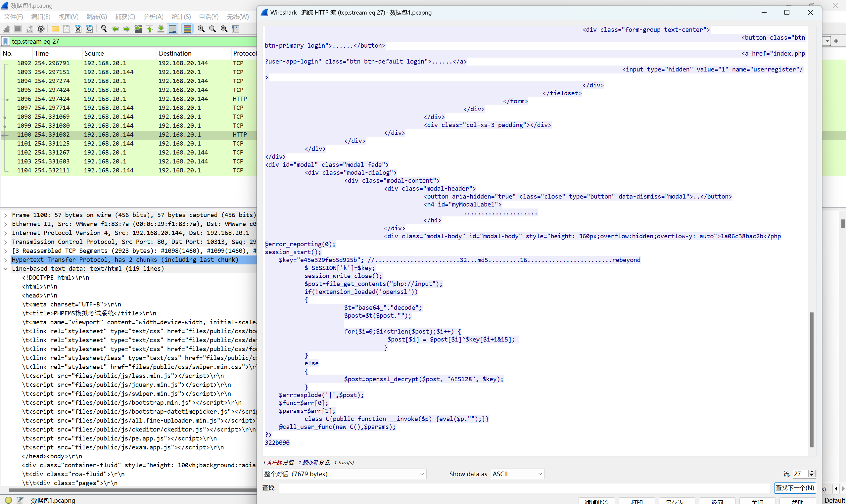Open the 编辑(E) menu
This screenshot has width=846, height=504.
(x=41, y=17)
